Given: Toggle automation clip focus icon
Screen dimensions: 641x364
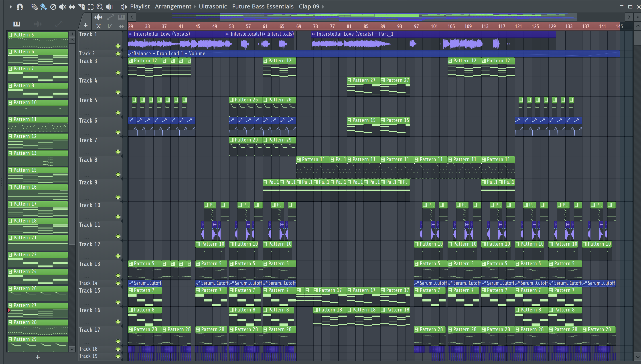Looking at the screenshot, I should coord(110,17).
